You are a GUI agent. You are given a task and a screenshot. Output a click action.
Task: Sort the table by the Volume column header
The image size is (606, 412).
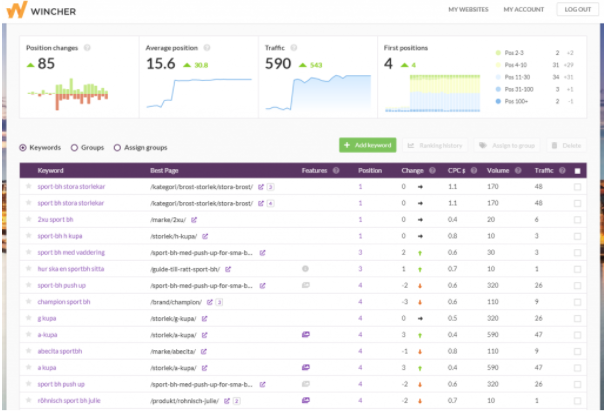tap(498, 170)
